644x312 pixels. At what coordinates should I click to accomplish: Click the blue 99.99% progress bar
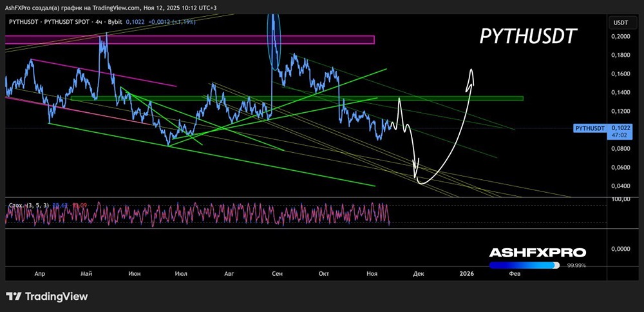pos(522,265)
